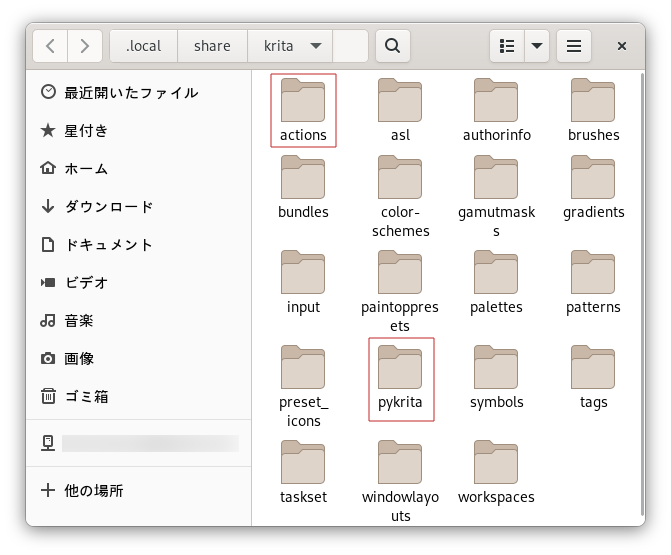Select the symbols folder
Viewport: 671px width, 555px height.
coord(496,378)
